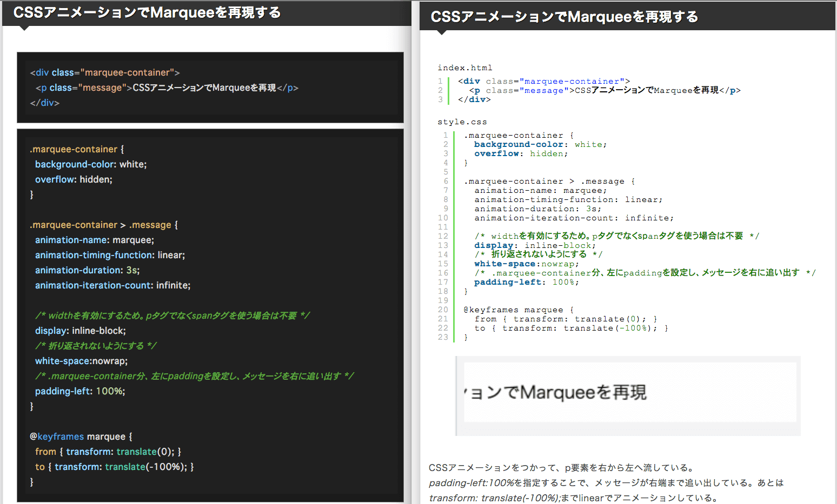Click 'overflow: hidden;' in style.css listing
Screen dimensions: 837x504
tap(521, 153)
